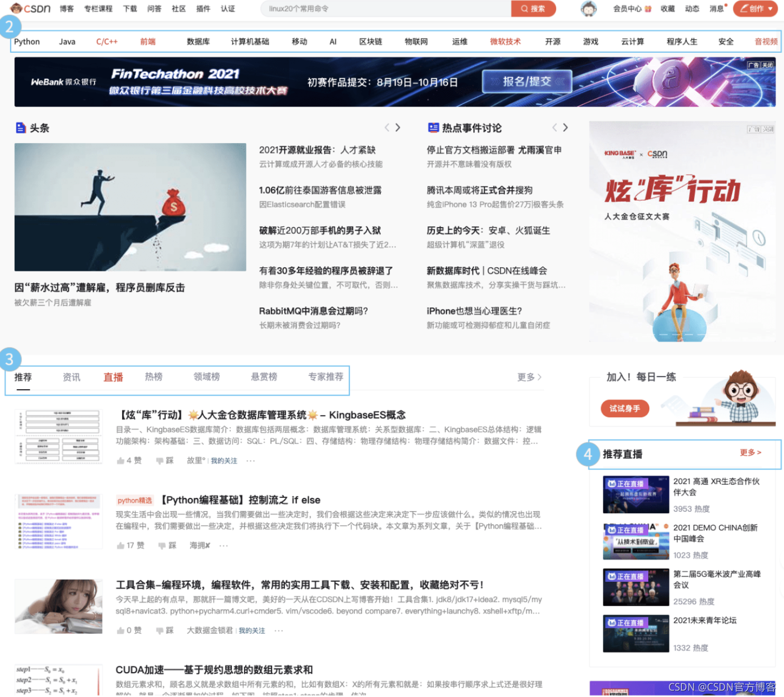Open more options on Python编程基础 article

click(223, 545)
